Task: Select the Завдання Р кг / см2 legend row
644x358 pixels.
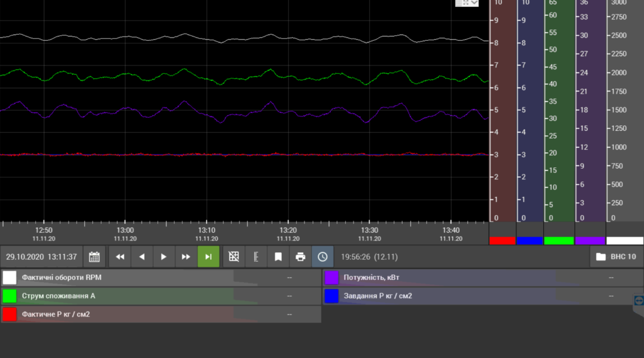Action: click(x=483, y=296)
